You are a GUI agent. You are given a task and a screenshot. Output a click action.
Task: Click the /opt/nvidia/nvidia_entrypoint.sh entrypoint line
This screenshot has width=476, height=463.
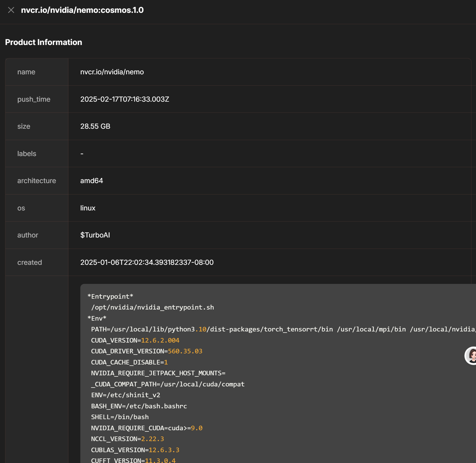pyautogui.click(x=152, y=308)
